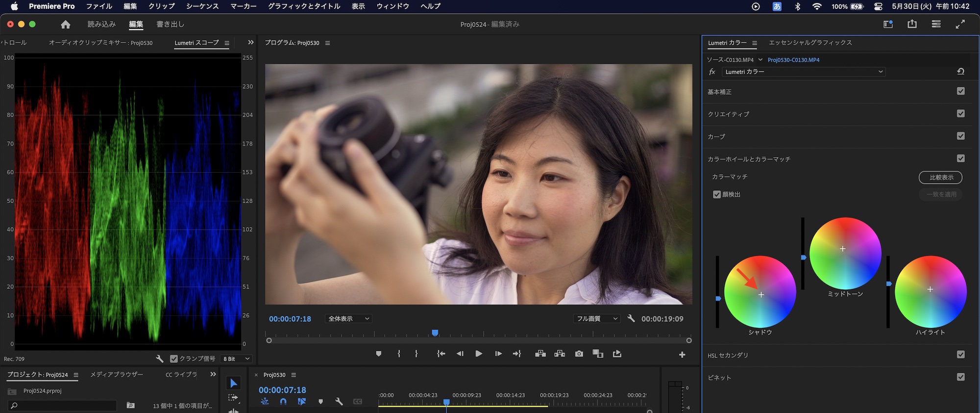This screenshot has width=980, height=413.
Task: Open the 8 Bit scope depth dropdown
Action: coord(237,359)
